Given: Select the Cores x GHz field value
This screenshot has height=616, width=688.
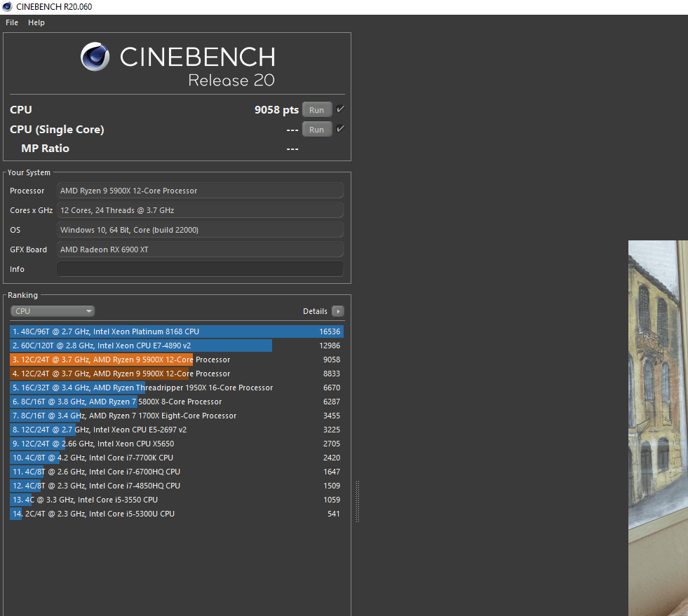Looking at the screenshot, I should click(200, 210).
